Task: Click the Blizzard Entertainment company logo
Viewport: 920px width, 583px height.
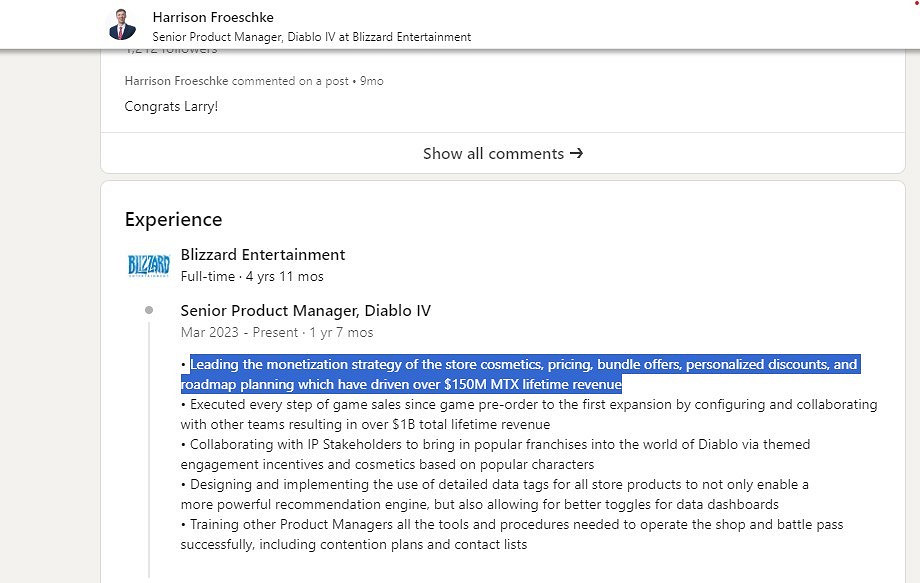Action: 149,265
